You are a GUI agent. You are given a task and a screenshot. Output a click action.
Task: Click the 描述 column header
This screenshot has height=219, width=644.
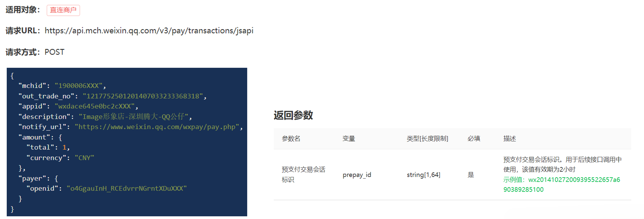[x=509, y=139]
